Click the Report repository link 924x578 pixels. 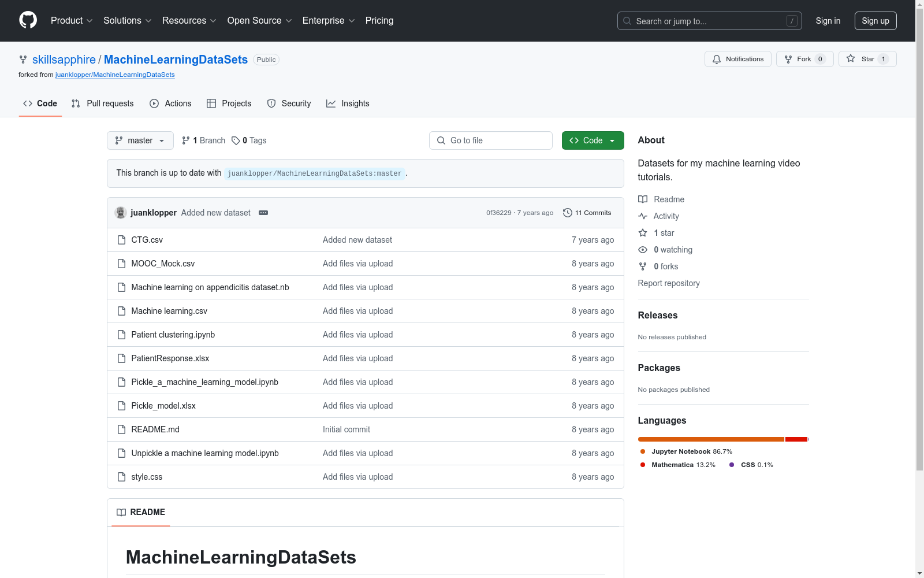(x=669, y=283)
